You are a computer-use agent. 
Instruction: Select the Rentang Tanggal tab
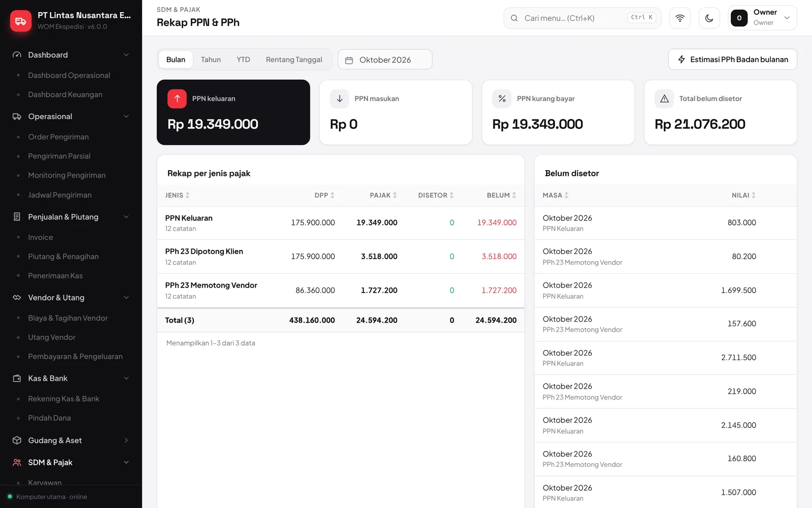294,59
